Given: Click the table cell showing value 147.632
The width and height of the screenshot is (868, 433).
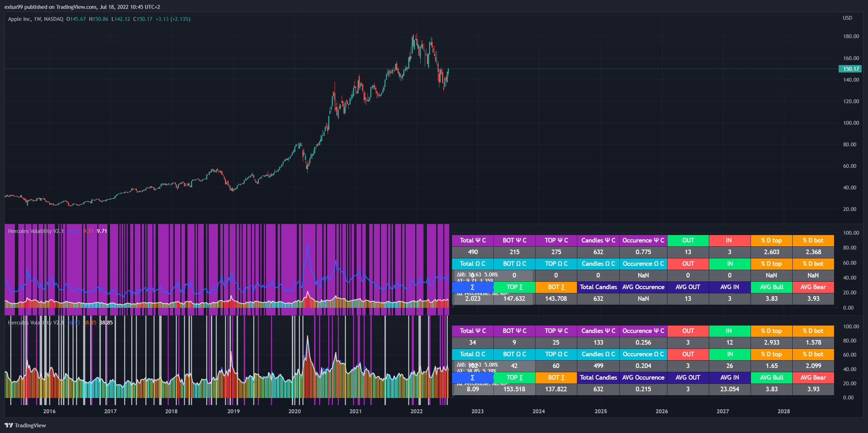Looking at the screenshot, I should (x=514, y=299).
